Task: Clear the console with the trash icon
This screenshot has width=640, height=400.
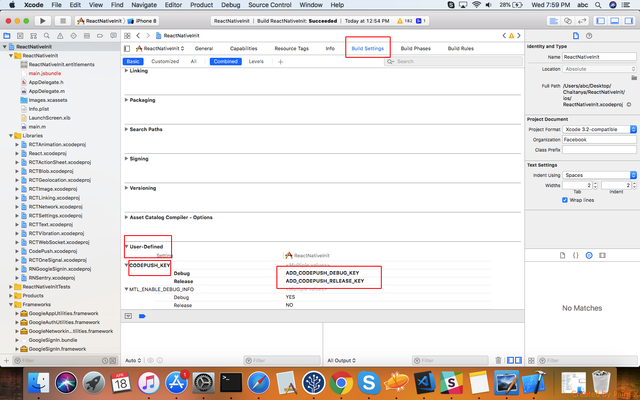Action: click(x=498, y=360)
